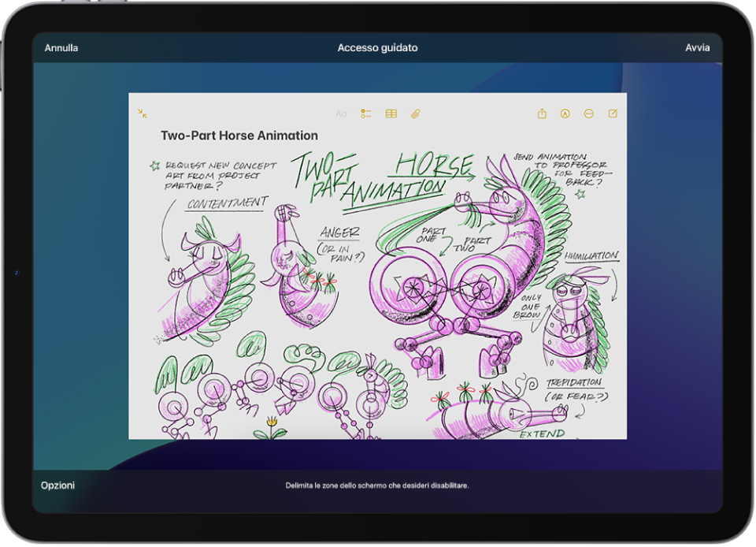Image resolution: width=756 pixels, height=547 pixels.
Task: Click the Accesso guidato header title
Action: (377, 48)
